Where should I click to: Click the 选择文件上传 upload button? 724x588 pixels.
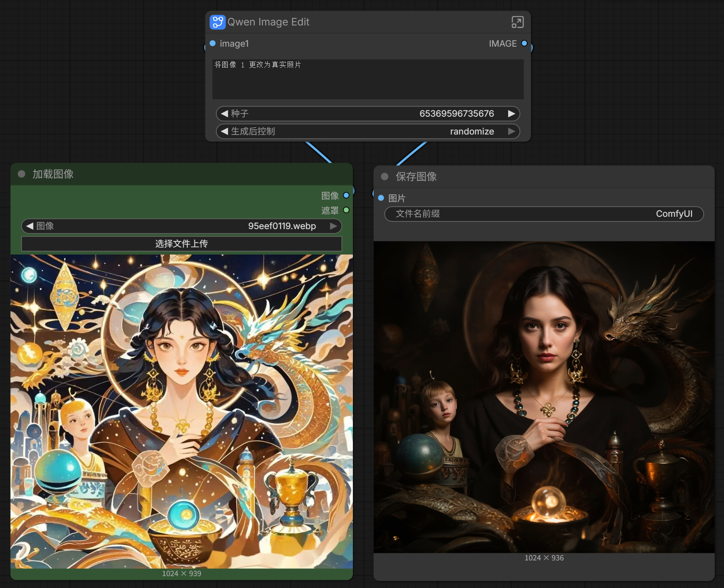point(182,244)
